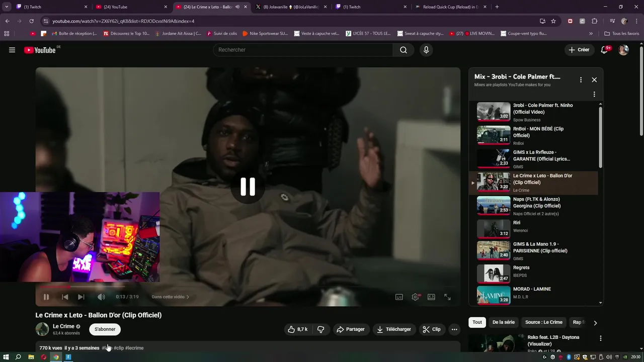This screenshot has height=362, width=644.
Task: Open the YouTube guide hamburger menu
Action: (x=12, y=50)
